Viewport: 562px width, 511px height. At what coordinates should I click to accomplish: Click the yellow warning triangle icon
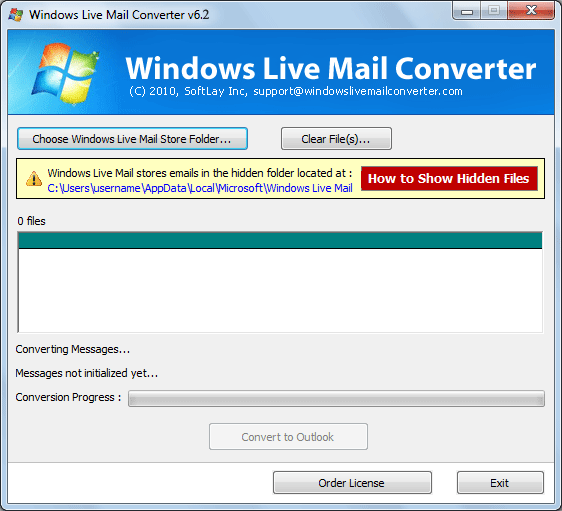(34, 178)
